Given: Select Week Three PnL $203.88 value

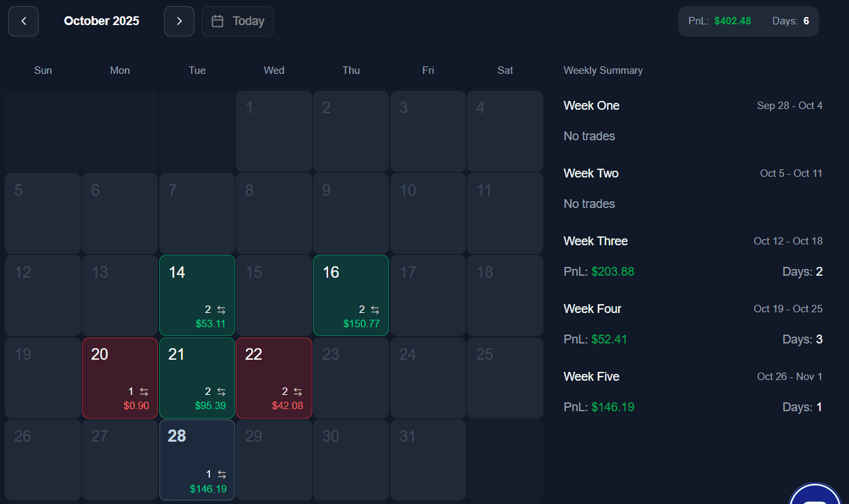Looking at the screenshot, I should [613, 272].
